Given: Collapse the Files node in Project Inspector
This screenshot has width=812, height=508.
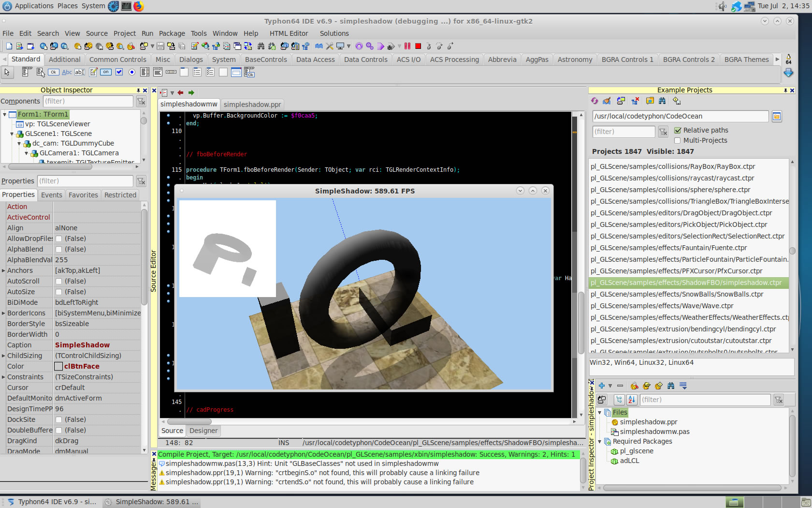Looking at the screenshot, I should pos(600,413).
